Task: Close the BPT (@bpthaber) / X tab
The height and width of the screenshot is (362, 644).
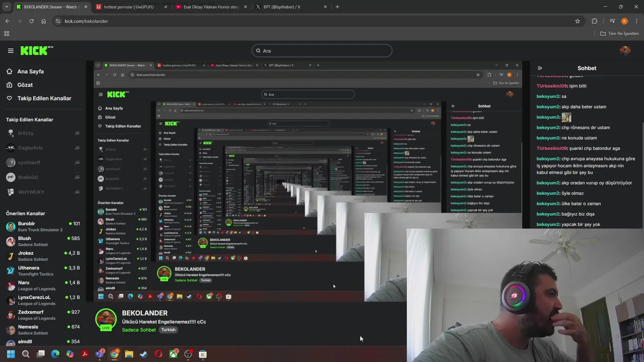Action: point(326,7)
